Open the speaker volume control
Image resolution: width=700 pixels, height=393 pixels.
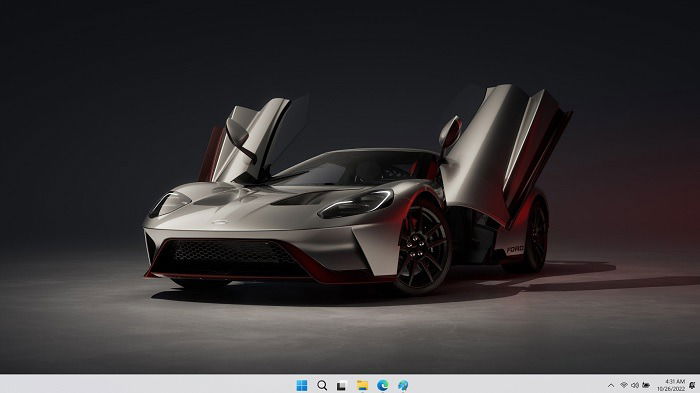(635, 385)
